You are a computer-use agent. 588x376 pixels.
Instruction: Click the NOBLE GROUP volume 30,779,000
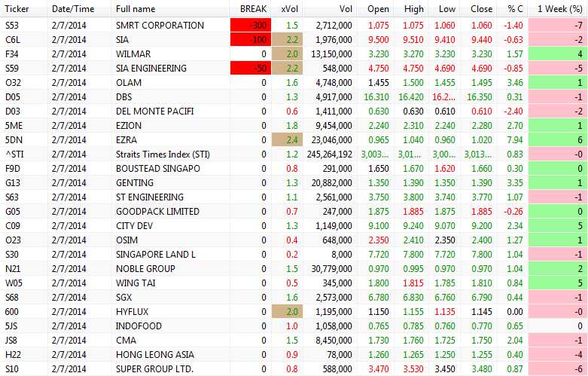tap(330, 269)
